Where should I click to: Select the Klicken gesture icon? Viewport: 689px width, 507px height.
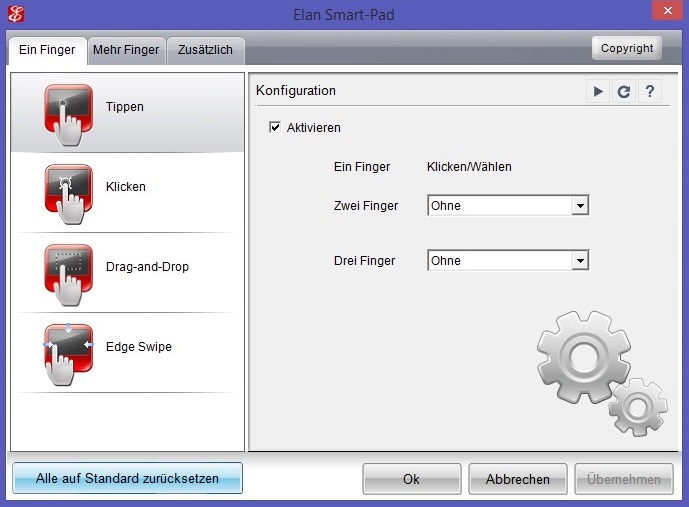pos(69,195)
